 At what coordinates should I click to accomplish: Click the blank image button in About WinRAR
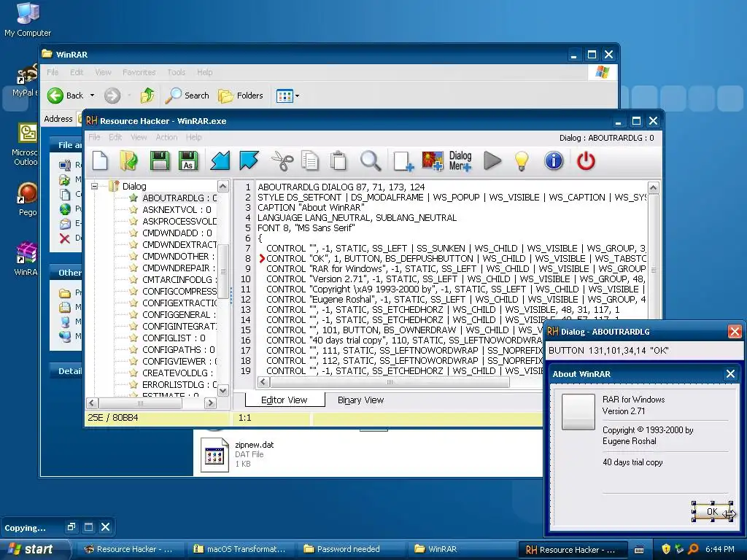578,412
